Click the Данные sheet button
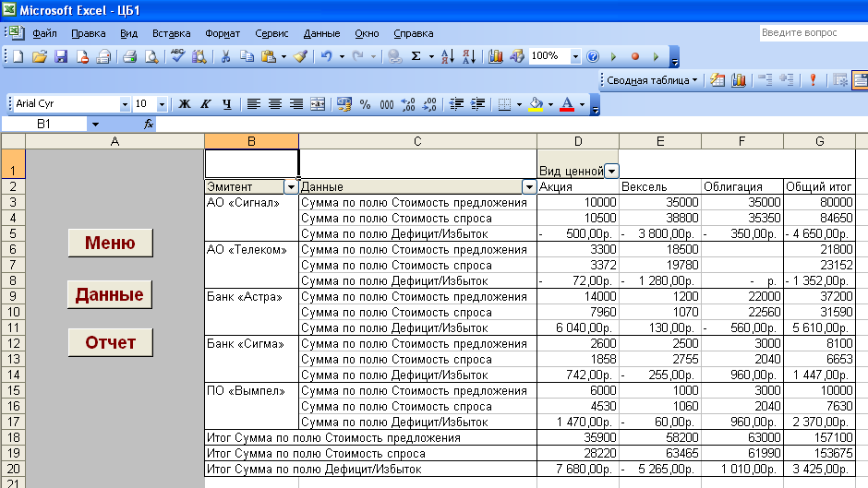 click(110, 294)
